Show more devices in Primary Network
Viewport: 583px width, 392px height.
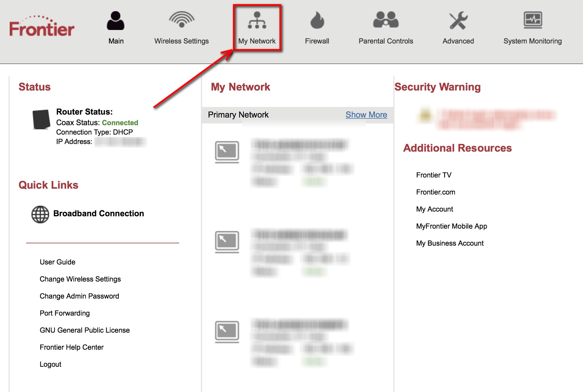[x=366, y=114]
